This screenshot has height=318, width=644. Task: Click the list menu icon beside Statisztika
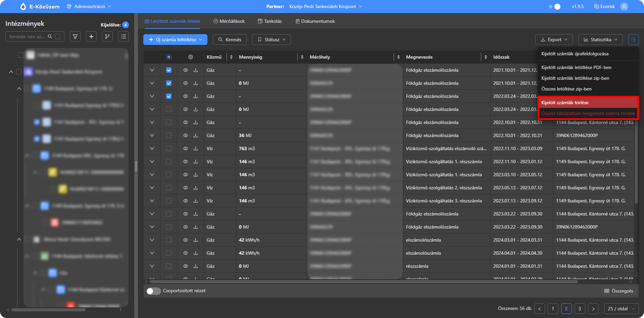click(633, 40)
